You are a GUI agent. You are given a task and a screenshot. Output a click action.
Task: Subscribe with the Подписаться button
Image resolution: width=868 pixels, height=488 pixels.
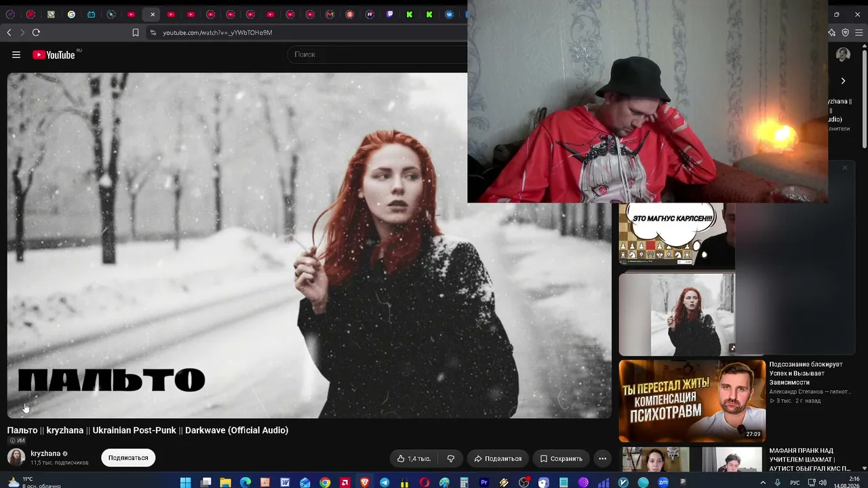[128, 458]
